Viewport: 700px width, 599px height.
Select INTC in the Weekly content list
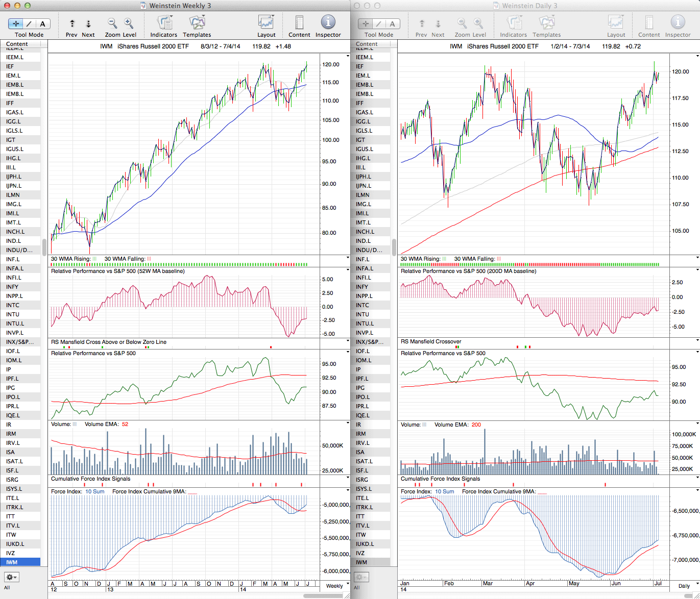click(13, 305)
